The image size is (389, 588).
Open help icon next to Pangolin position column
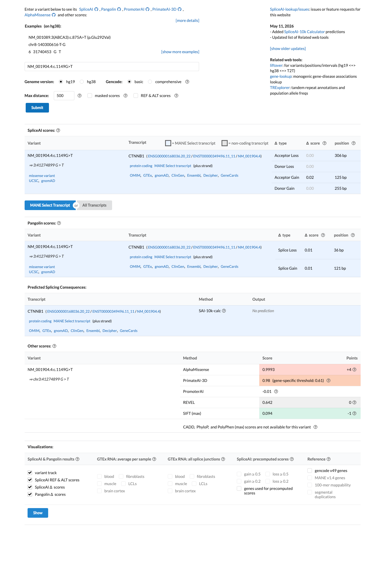point(353,235)
